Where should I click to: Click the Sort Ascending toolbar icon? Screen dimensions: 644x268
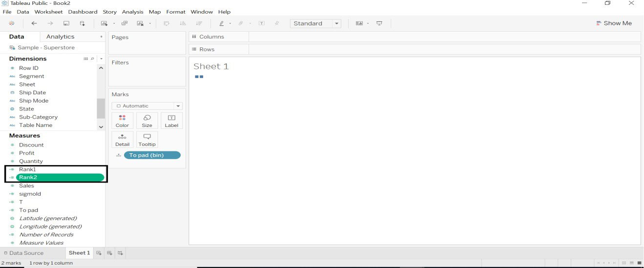coord(183,23)
